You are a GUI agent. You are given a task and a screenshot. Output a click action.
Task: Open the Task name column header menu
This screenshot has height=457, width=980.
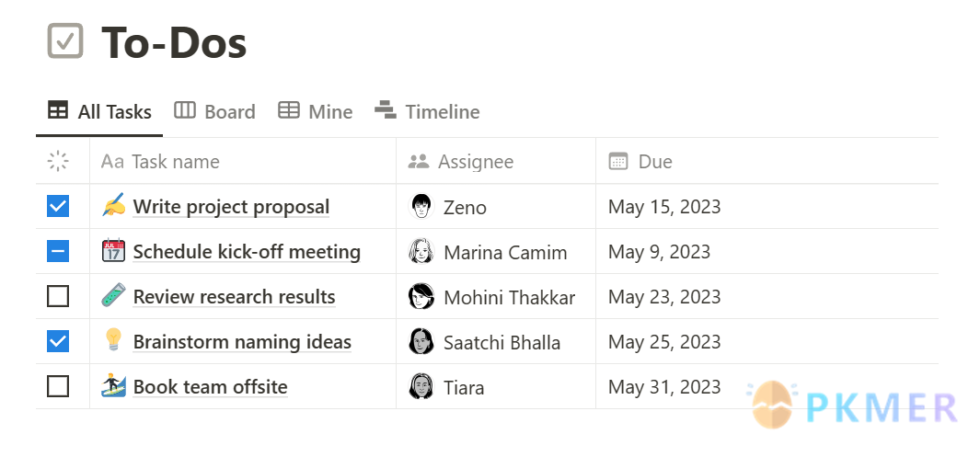pyautogui.click(x=243, y=161)
